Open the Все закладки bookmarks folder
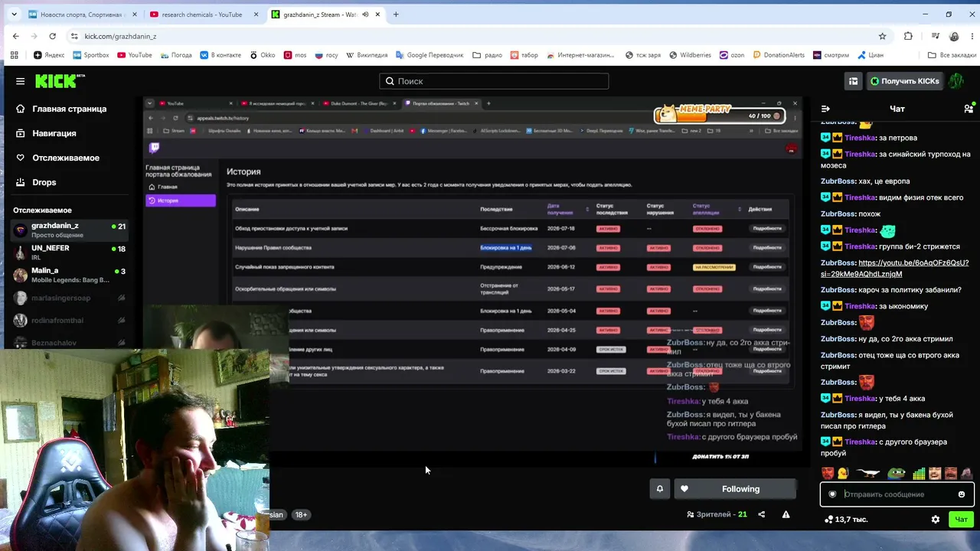980x551 pixels. coord(952,55)
